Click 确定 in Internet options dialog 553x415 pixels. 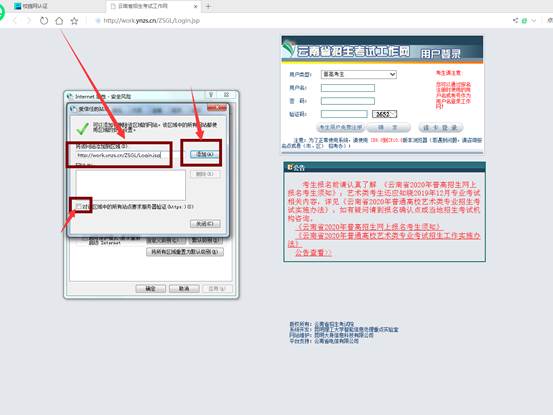pos(151,289)
